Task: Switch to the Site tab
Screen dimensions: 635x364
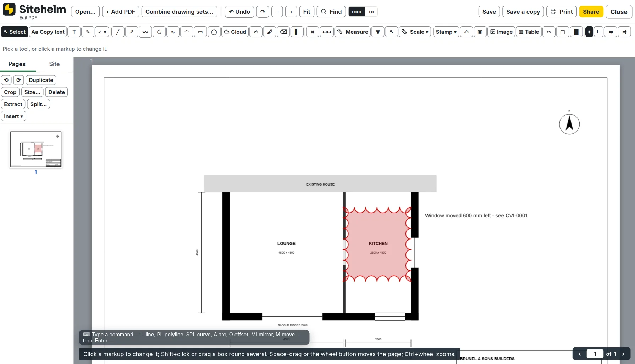Action: (x=54, y=64)
